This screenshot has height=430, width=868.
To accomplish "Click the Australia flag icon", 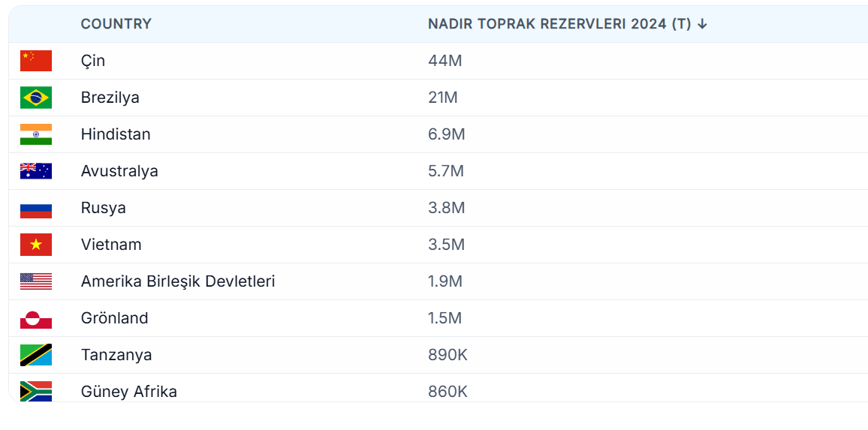I will [x=36, y=171].
